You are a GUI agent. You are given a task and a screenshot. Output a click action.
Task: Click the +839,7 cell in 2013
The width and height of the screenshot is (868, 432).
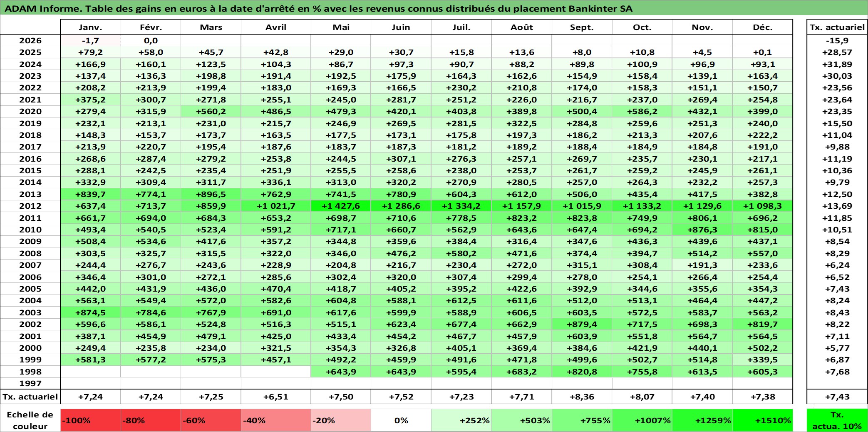coord(91,194)
